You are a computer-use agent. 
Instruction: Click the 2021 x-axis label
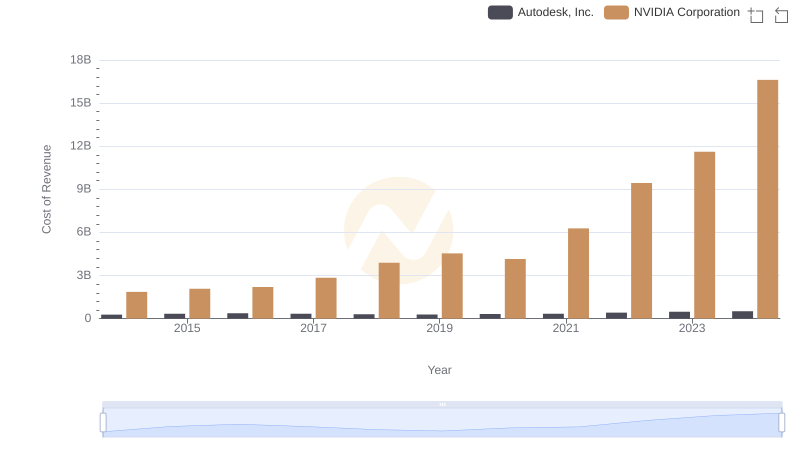coord(566,328)
